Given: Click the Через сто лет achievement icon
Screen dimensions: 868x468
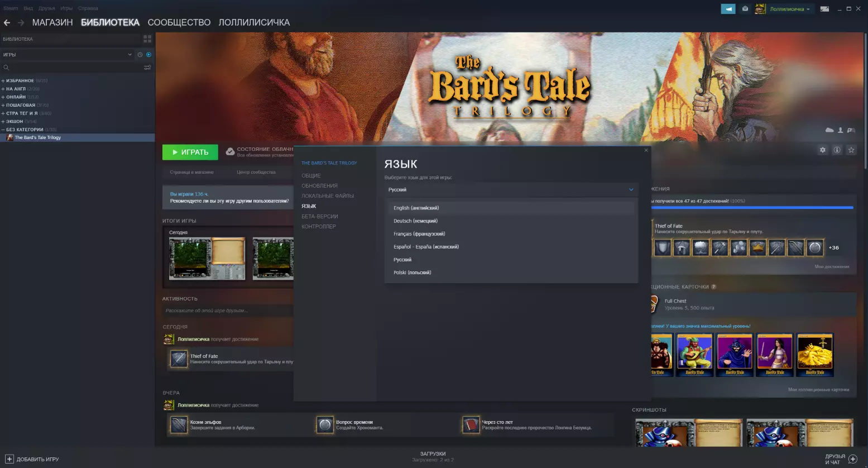Looking at the screenshot, I should coord(471,425).
